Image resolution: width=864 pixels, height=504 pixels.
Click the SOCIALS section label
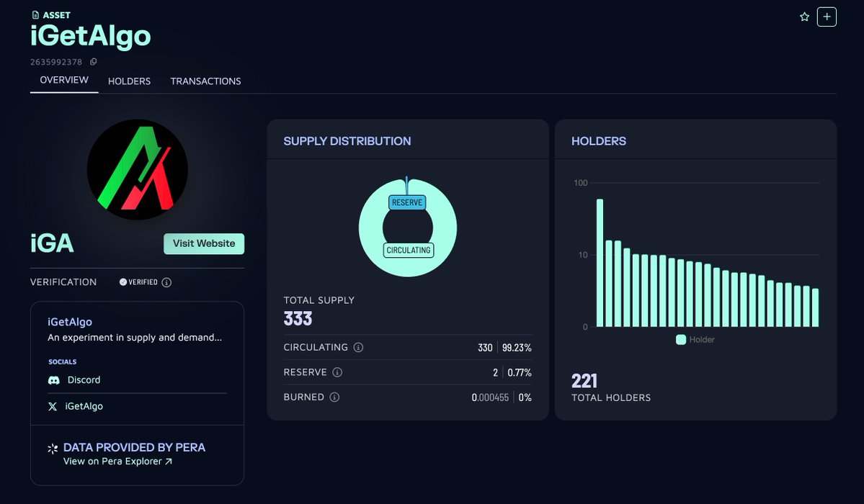point(62,362)
